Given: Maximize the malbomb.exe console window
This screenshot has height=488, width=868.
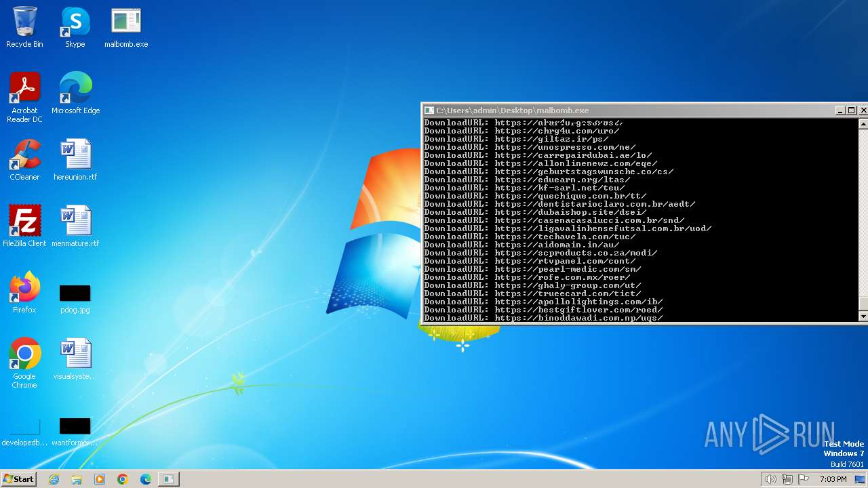Looking at the screenshot, I should tap(851, 110).
